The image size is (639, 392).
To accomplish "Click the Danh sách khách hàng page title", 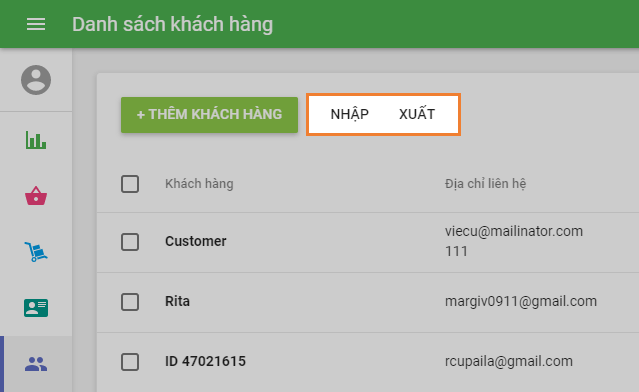I will 172,24.
